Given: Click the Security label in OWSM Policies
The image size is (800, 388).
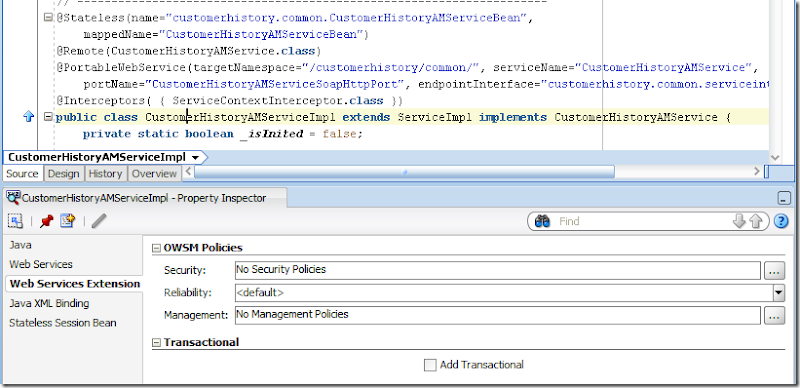Looking at the screenshot, I should [185, 271].
